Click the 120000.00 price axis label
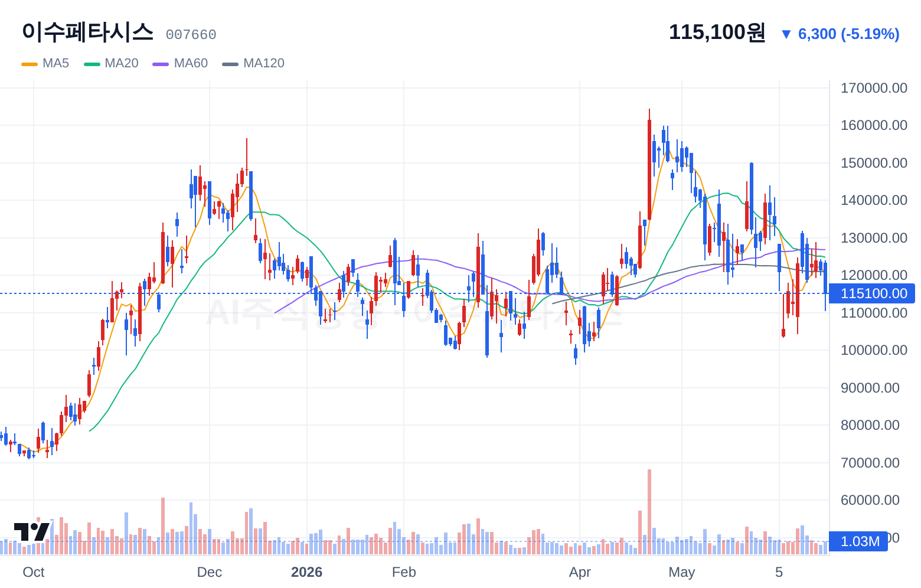 (x=874, y=275)
